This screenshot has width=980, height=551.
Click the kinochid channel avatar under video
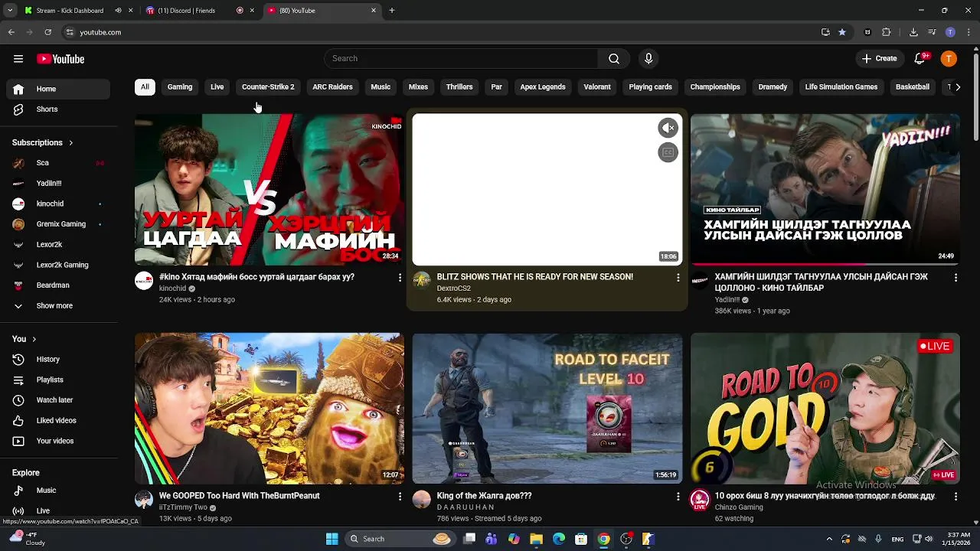click(x=144, y=280)
